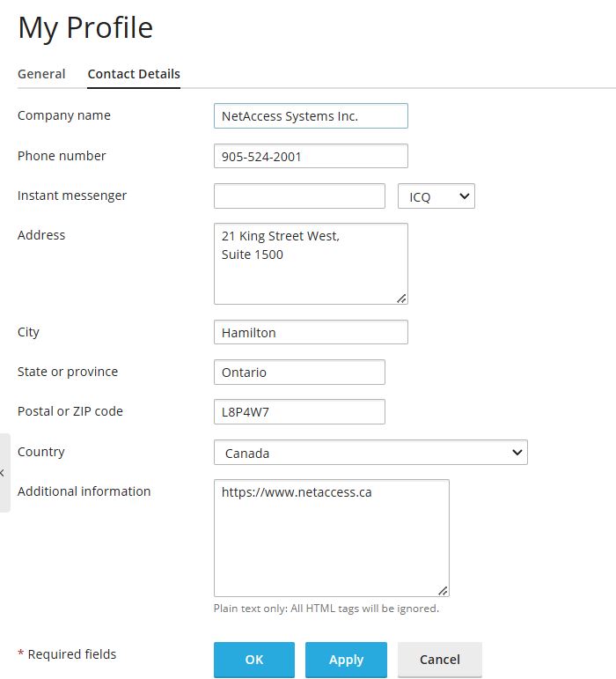Click the Postal or ZIP code field
Screen dimensions: 616x679
(299, 412)
